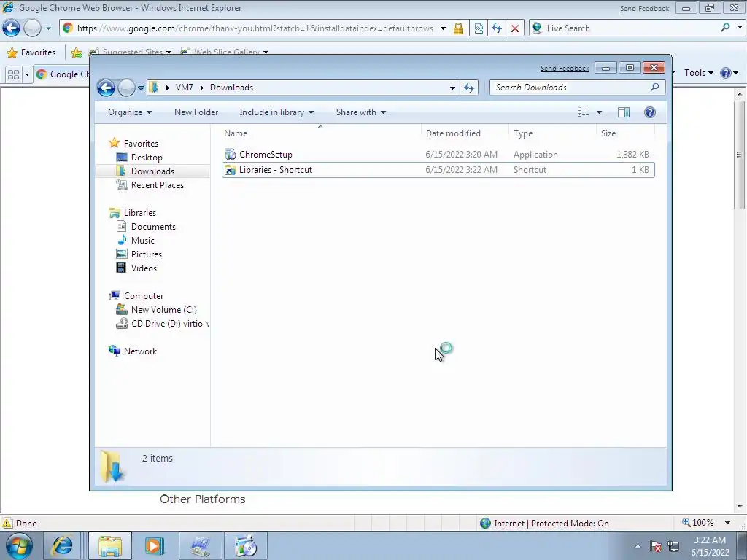Open the Explorer address history dropdown
747x560 pixels.
click(x=452, y=87)
